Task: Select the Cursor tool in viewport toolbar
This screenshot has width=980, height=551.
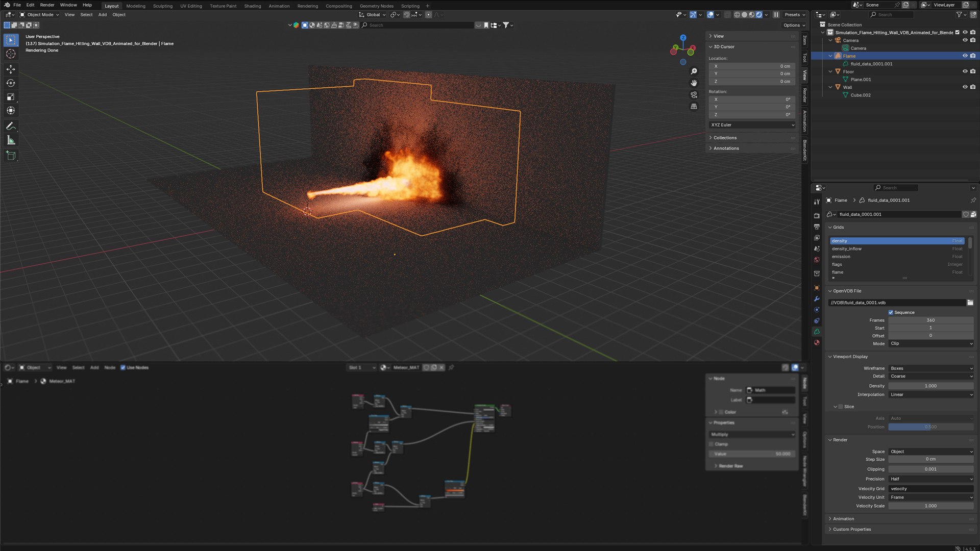Action: pyautogui.click(x=11, y=54)
